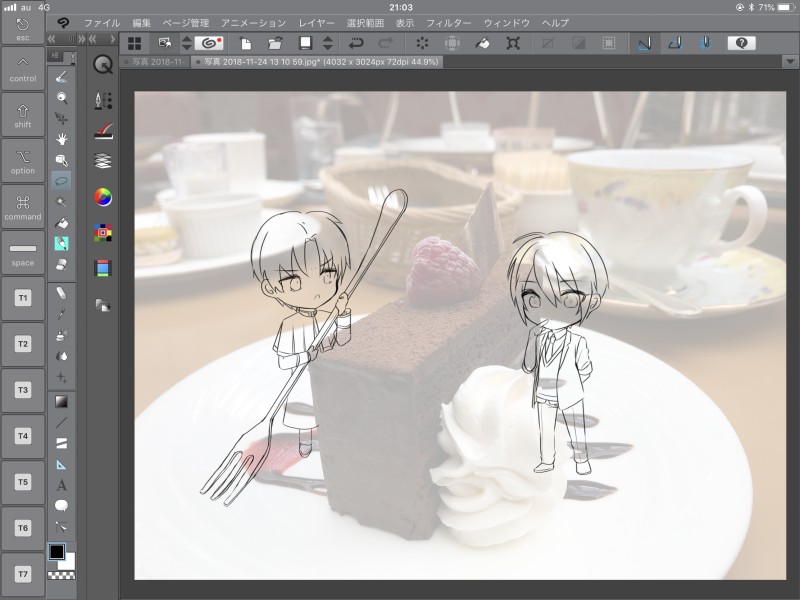
Task: Select the Airbrush tool
Action: pyautogui.click(x=62, y=335)
